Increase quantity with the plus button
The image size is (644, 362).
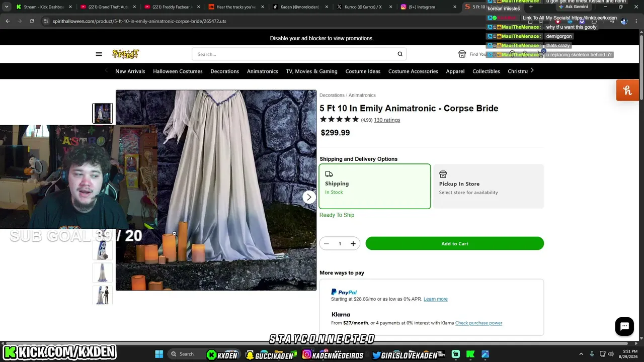[353, 244]
